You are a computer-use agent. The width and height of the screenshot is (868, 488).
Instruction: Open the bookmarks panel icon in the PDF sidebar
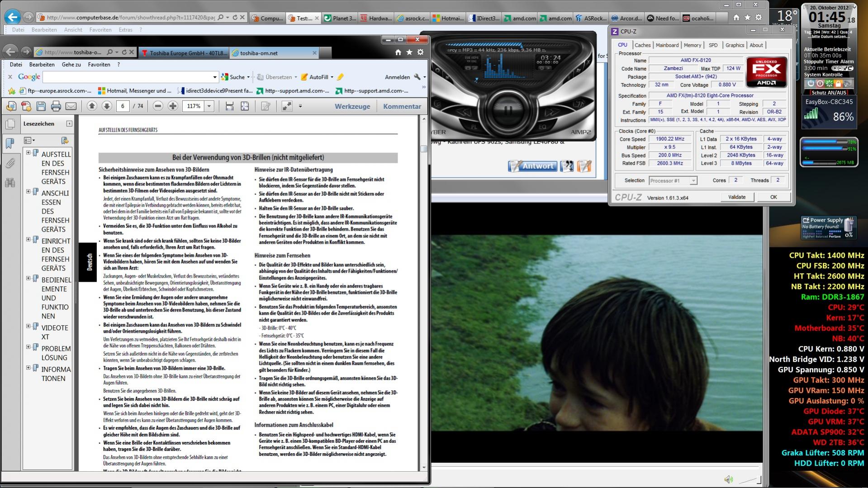pos(10,143)
